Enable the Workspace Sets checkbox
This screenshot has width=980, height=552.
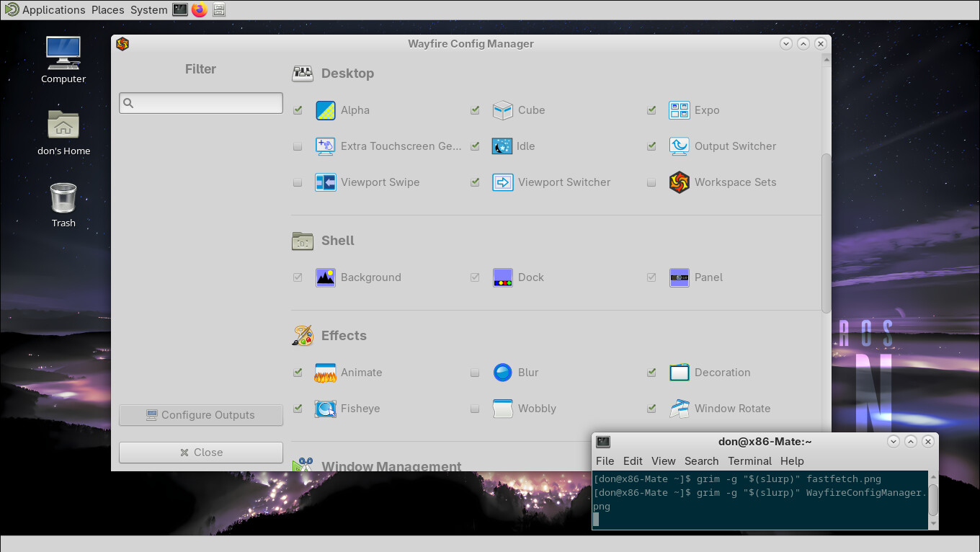click(x=651, y=182)
